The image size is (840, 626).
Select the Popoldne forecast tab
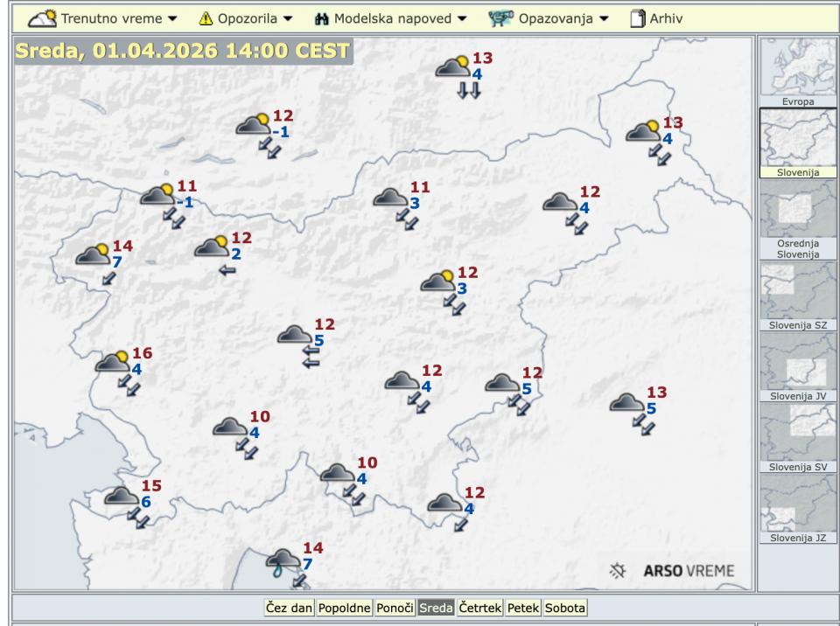[x=344, y=608]
